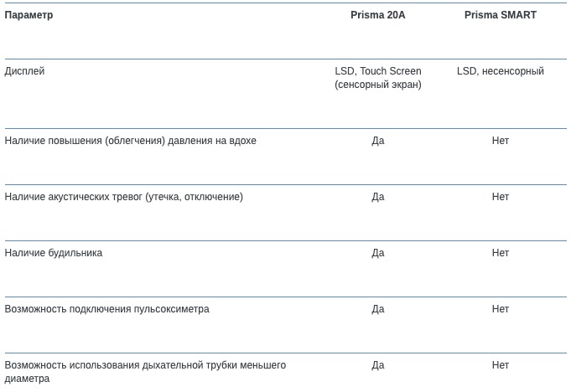
Task: Select the Дисплей row label
Action: pyautogui.click(x=24, y=71)
